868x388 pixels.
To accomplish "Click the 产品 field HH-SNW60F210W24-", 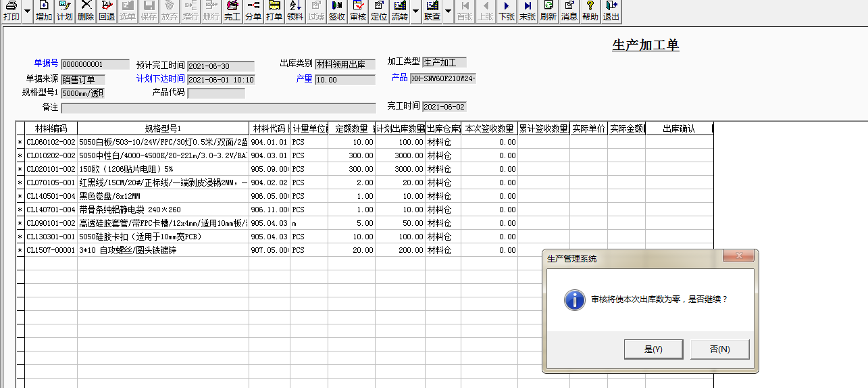I will [x=443, y=78].
